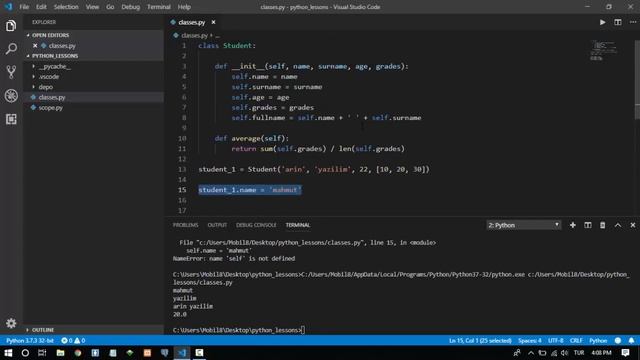Change file encoding UTF-8
This screenshot has width=640, height=360.
click(x=556, y=340)
